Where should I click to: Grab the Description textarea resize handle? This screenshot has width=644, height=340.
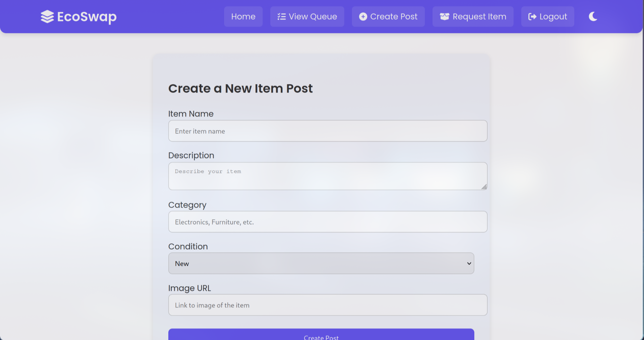pos(484,187)
